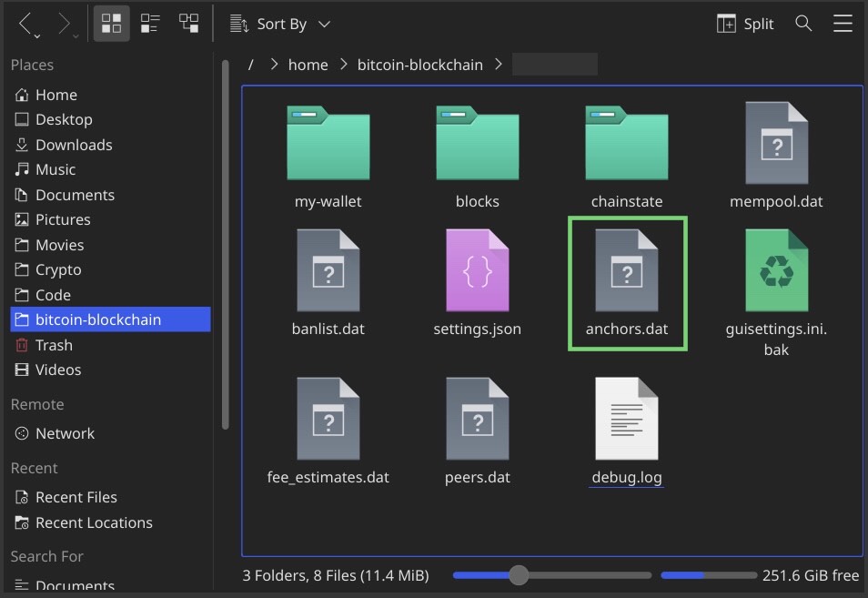Open Downloads in the Places panel
The height and width of the screenshot is (598, 868).
[73, 145]
